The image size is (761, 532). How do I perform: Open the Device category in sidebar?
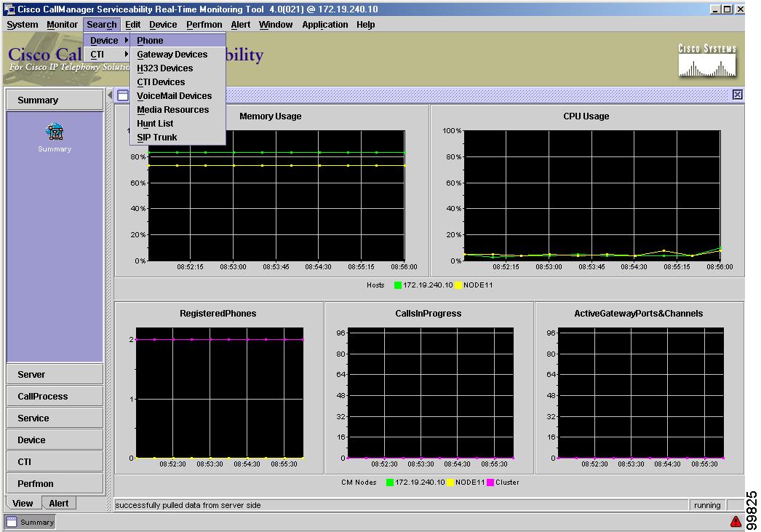(x=55, y=440)
